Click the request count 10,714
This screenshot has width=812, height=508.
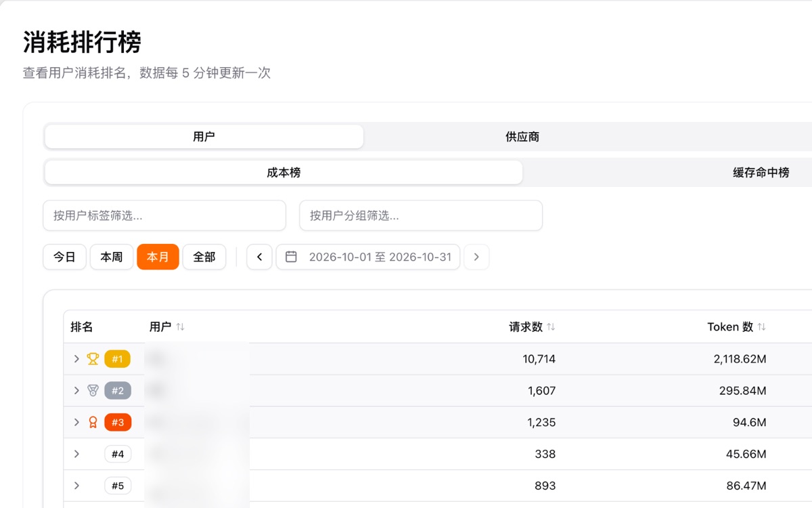click(539, 359)
